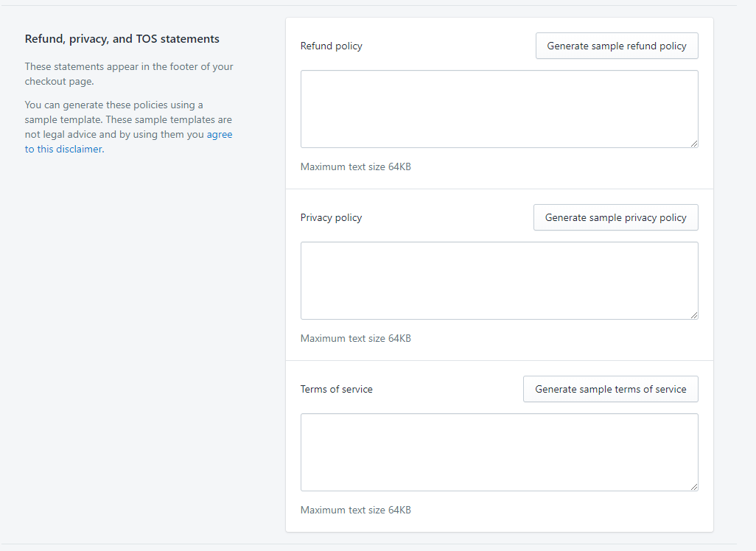
Task: Focus the Terms of service text area
Action: pos(499,452)
